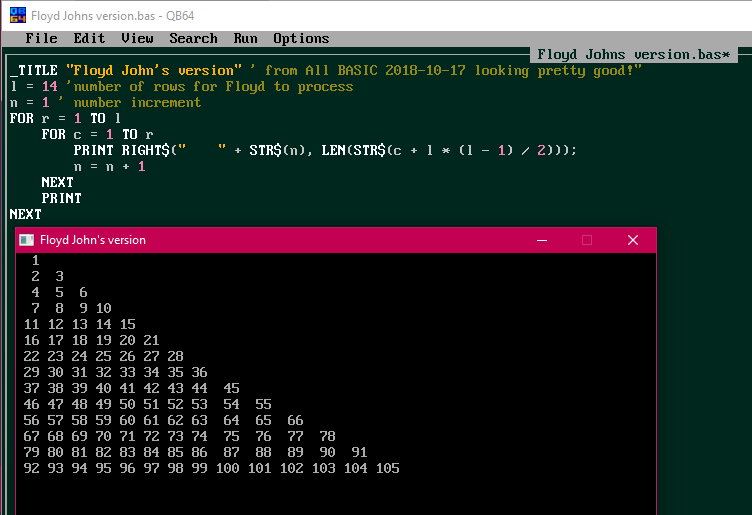The height and width of the screenshot is (515, 752).
Task: Click the number 105 in program output
Action: pyautogui.click(x=388, y=468)
